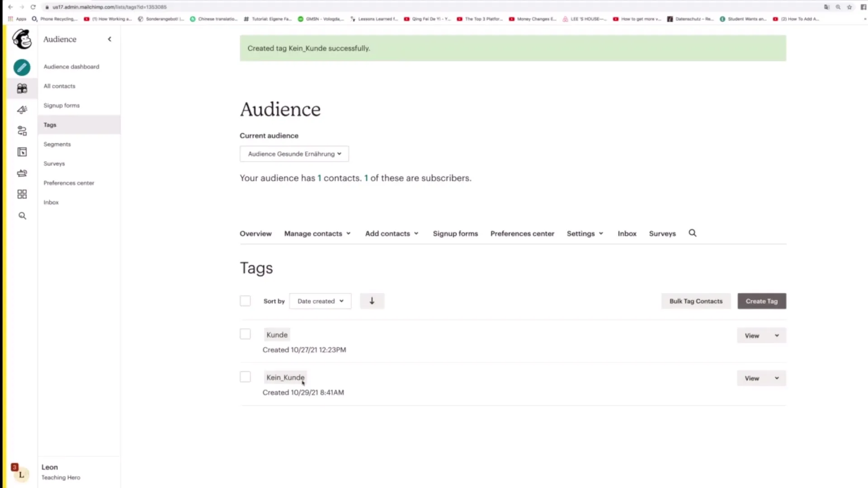Image resolution: width=868 pixels, height=488 pixels.
Task: Open the Phone Recycling bookmark
Action: pyautogui.click(x=55, y=19)
